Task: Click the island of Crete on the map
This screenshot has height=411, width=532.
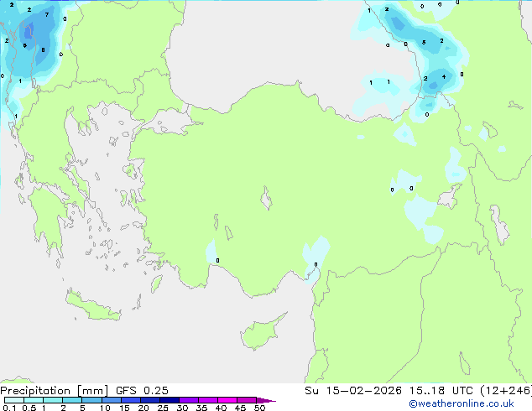Action: (92, 306)
